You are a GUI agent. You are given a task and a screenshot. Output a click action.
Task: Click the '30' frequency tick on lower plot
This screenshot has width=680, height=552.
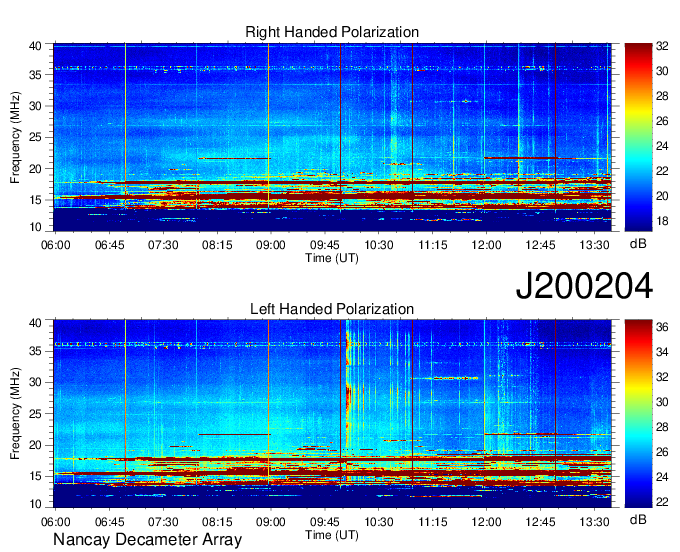tap(35, 382)
